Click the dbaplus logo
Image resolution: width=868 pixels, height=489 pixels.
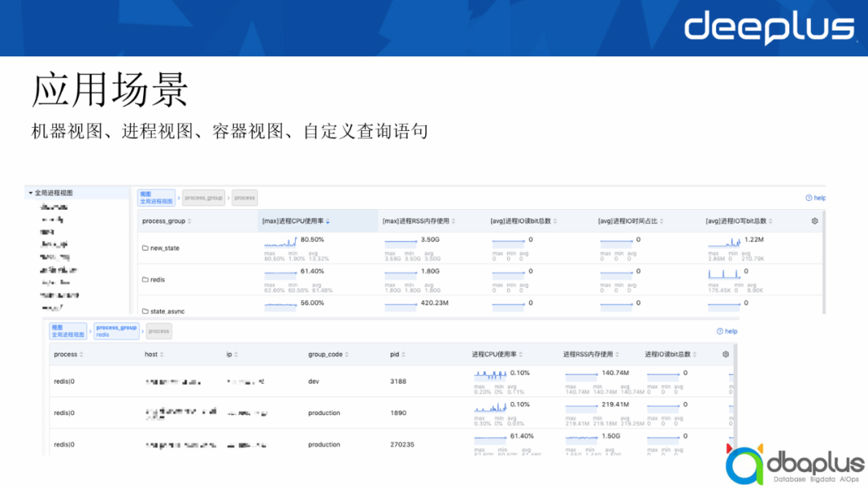pos(795,465)
